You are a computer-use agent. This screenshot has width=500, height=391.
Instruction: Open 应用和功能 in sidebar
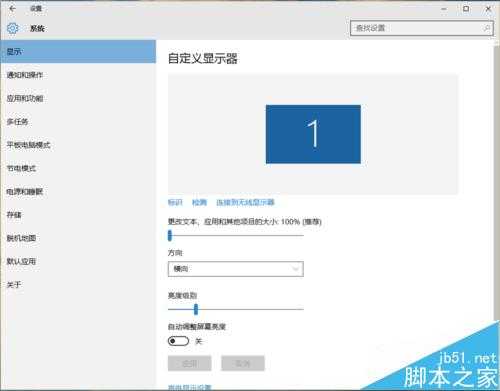(78, 98)
